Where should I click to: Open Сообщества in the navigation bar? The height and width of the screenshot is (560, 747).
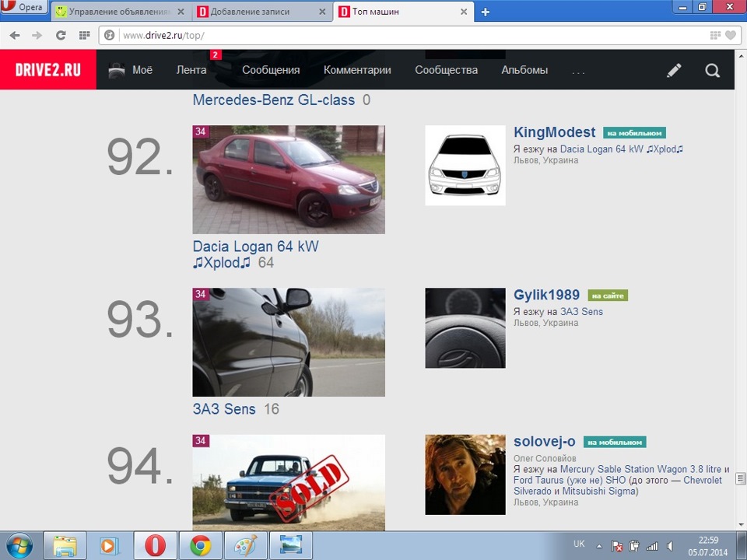click(446, 70)
